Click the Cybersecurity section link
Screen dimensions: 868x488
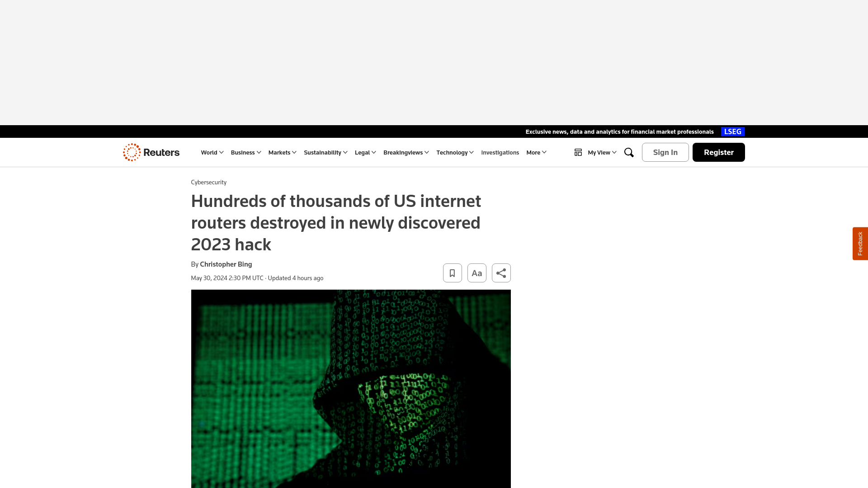[209, 183]
